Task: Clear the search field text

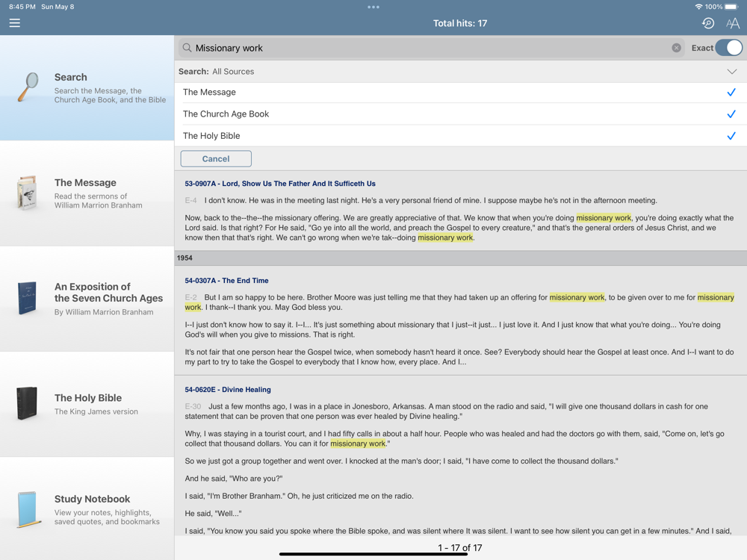Action: [676, 48]
